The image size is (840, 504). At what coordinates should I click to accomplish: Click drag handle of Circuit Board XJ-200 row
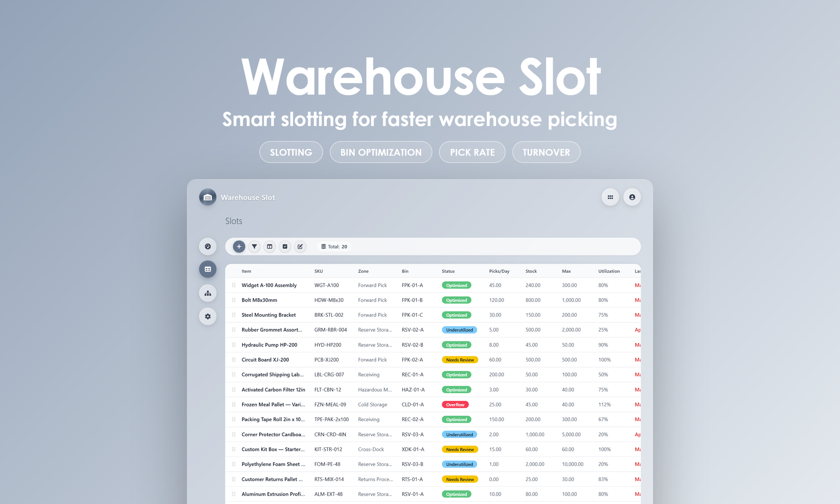pos(234,359)
